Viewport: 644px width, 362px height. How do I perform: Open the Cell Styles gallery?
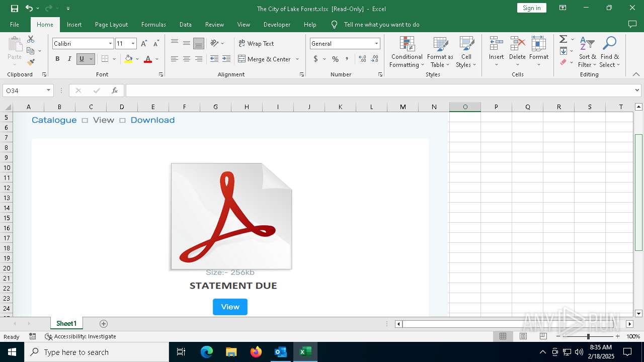click(x=466, y=52)
